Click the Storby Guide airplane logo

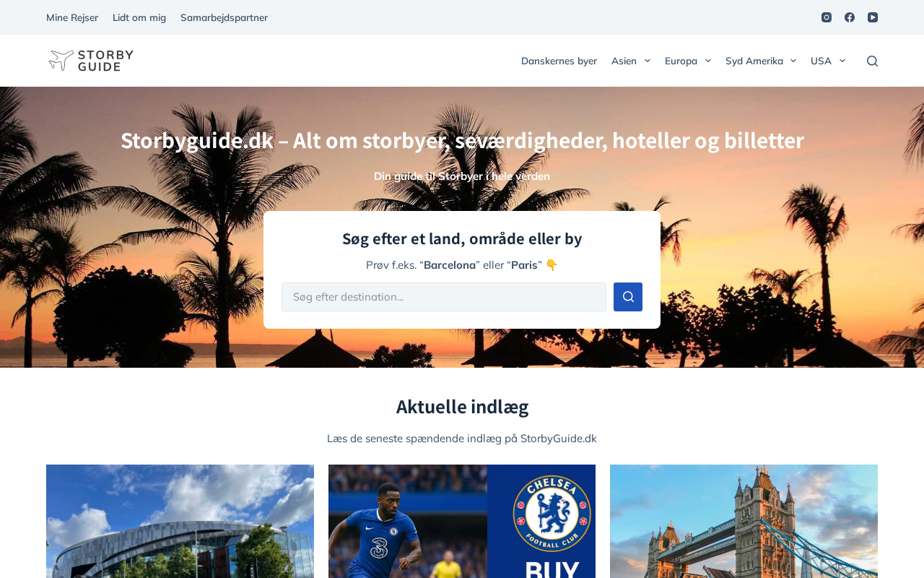tap(90, 61)
